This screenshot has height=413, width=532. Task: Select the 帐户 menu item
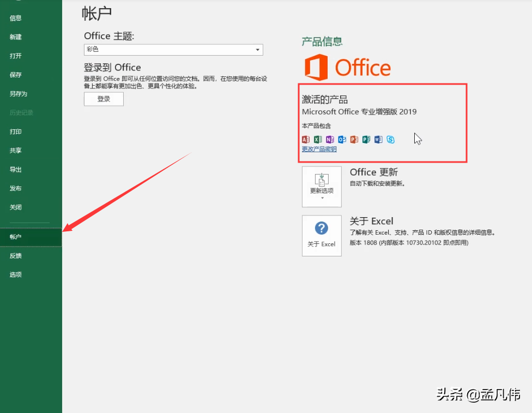tap(31, 237)
